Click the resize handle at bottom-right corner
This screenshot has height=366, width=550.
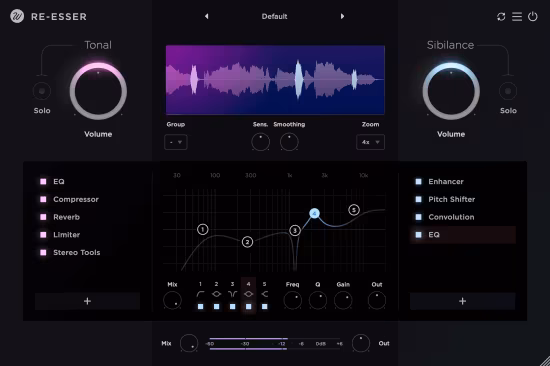point(545,361)
